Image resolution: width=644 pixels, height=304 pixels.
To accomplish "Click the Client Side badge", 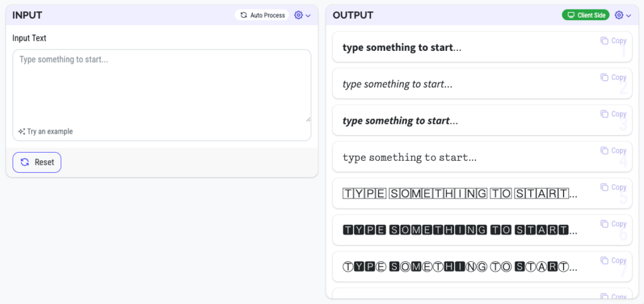I will tap(586, 15).
